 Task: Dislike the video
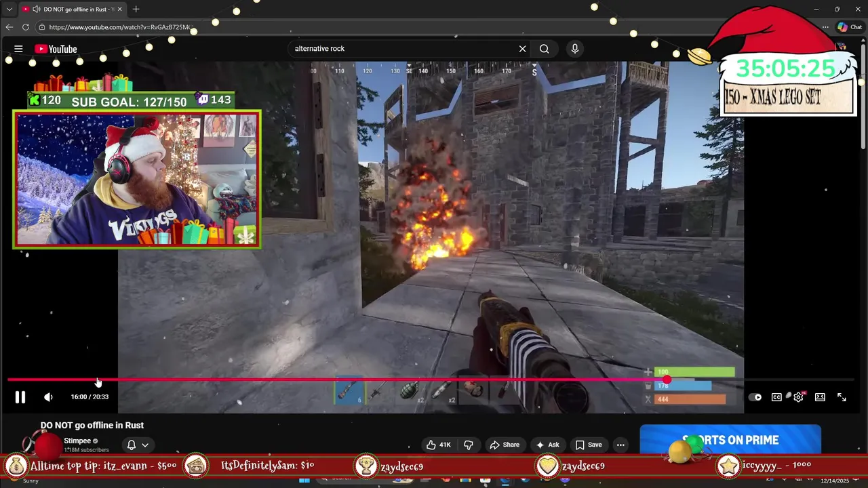click(x=468, y=445)
